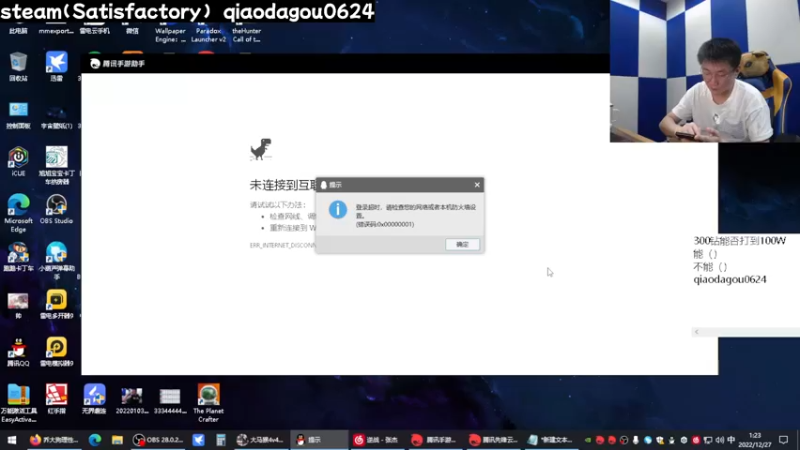Click the speaker volume tray icon
This screenshot has width=800, height=450.
(x=719, y=440)
